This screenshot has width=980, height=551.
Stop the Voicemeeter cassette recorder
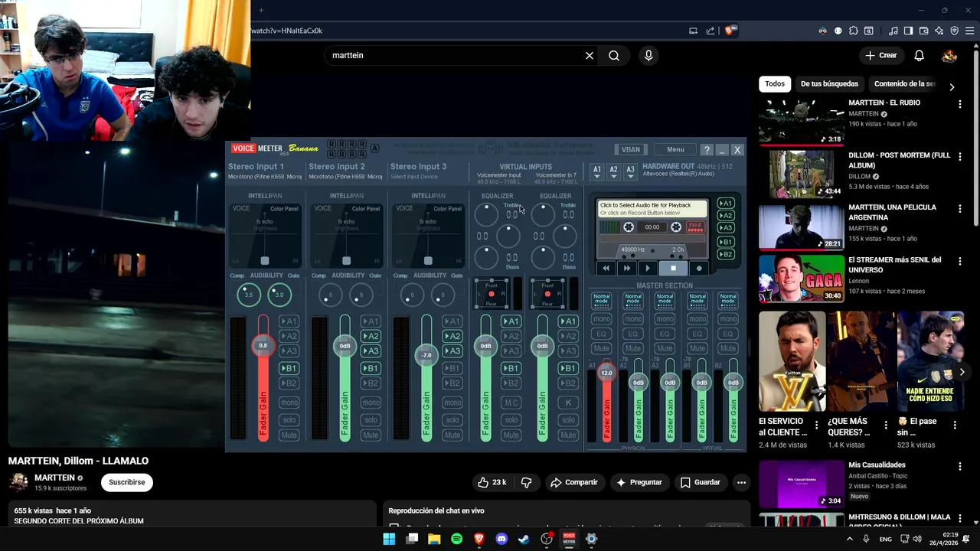(673, 269)
